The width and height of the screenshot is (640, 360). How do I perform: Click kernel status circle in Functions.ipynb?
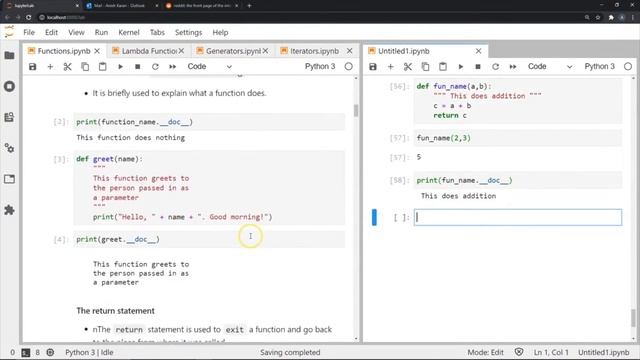[349, 67]
